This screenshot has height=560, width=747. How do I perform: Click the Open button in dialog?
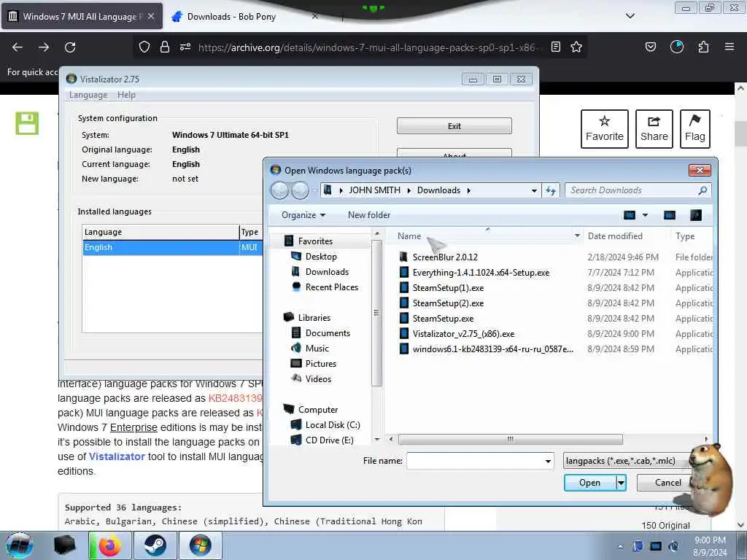(x=589, y=483)
